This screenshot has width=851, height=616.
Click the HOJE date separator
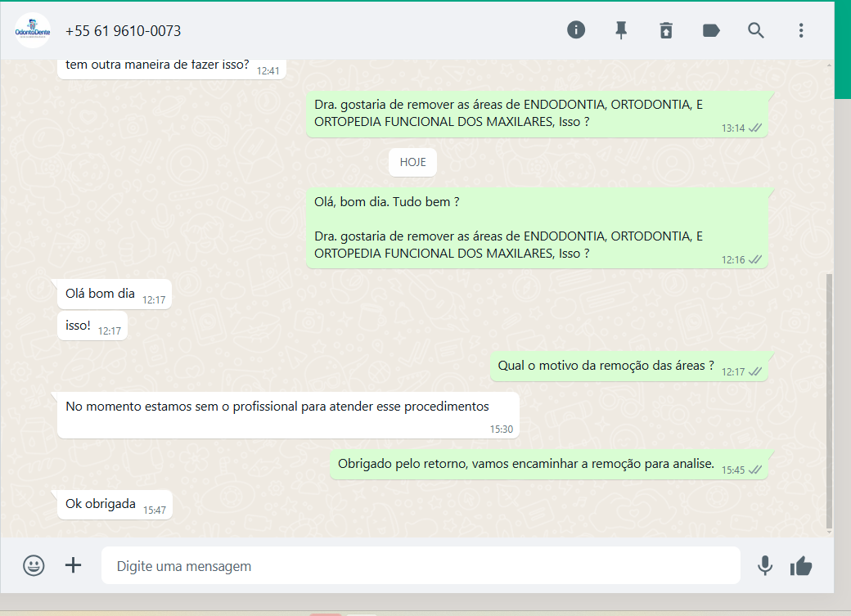(412, 162)
